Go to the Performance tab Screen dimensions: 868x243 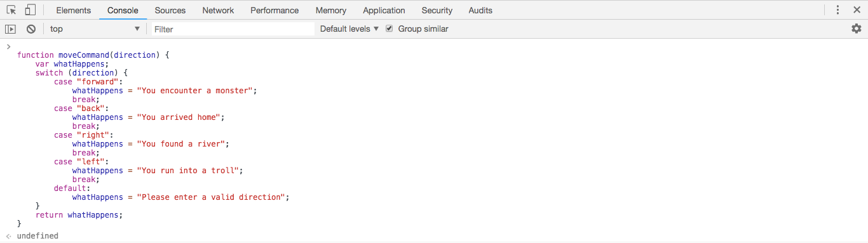click(275, 10)
